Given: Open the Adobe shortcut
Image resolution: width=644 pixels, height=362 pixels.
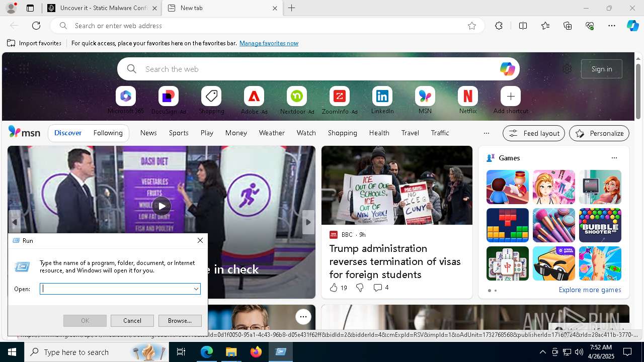Looking at the screenshot, I should tap(254, 100).
